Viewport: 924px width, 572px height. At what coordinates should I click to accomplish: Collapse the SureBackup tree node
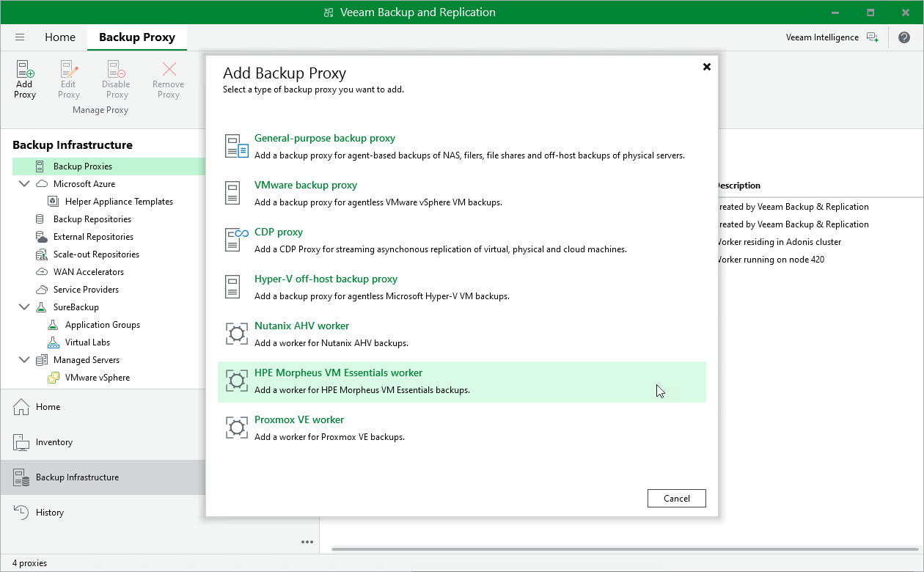[x=24, y=307]
